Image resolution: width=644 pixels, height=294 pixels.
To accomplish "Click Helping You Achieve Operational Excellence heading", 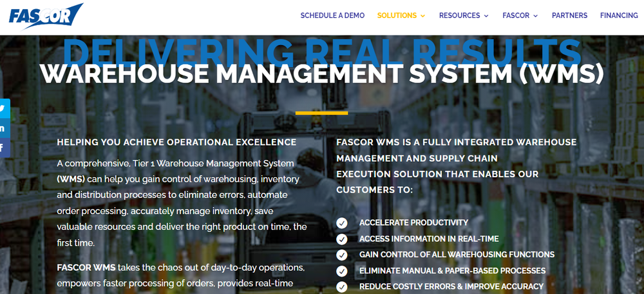I will tap(176, 142).
